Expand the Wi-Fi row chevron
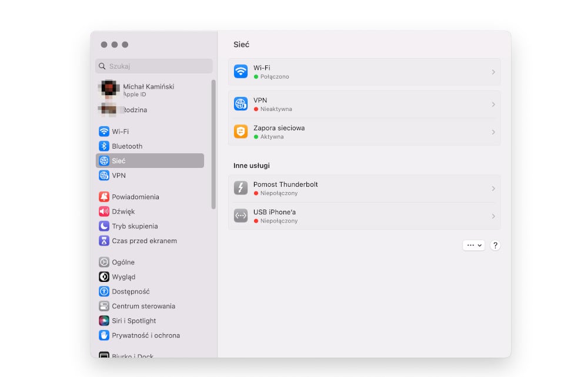 pos(493,72)
